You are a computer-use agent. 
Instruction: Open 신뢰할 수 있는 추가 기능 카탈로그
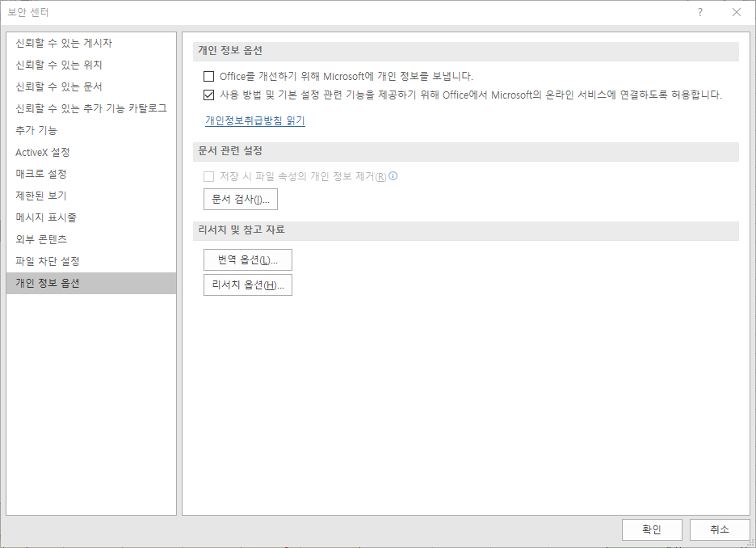91,108
